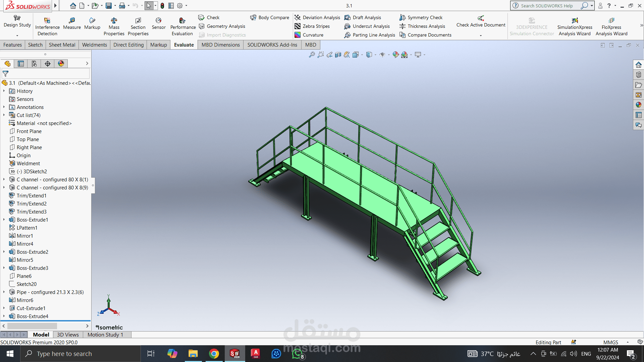Switch to the Weldments tab
This screenshot has width=644, height=362.
pos(94,45)
